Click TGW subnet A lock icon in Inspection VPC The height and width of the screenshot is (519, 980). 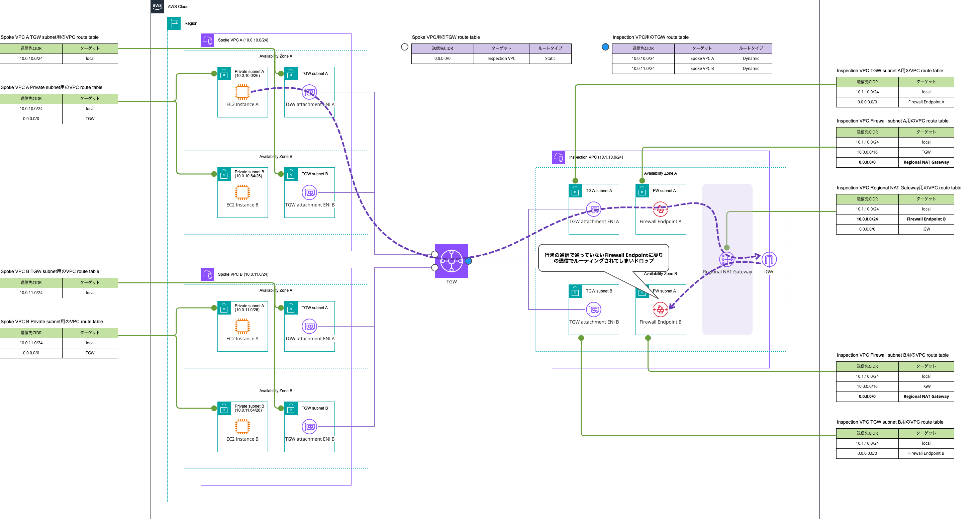click(575, 191)
